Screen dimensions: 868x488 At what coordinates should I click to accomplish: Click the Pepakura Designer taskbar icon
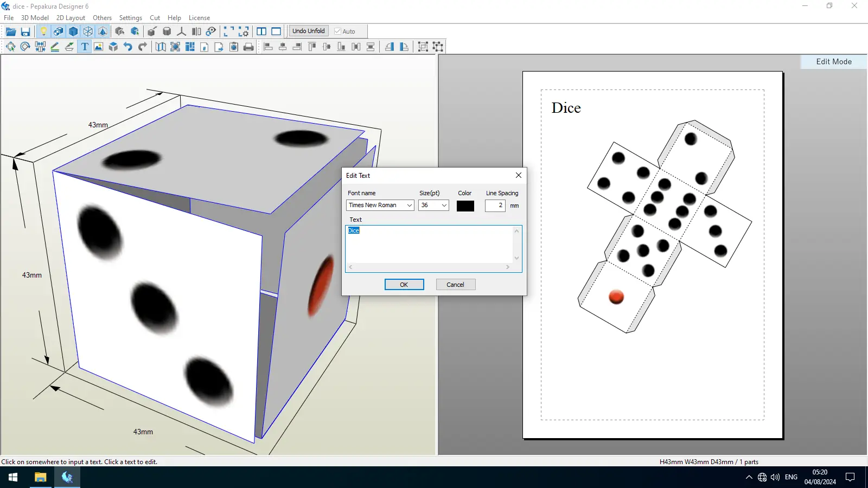[x=67, y=477]
